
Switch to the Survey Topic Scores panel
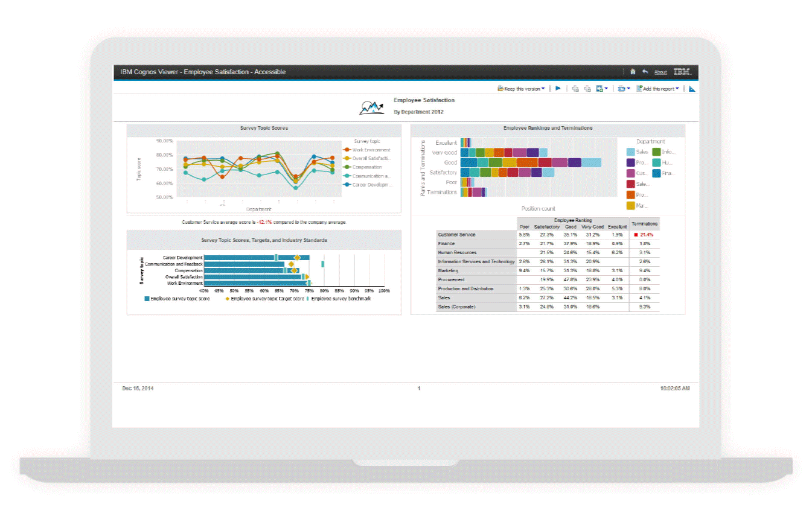[263, 129]
